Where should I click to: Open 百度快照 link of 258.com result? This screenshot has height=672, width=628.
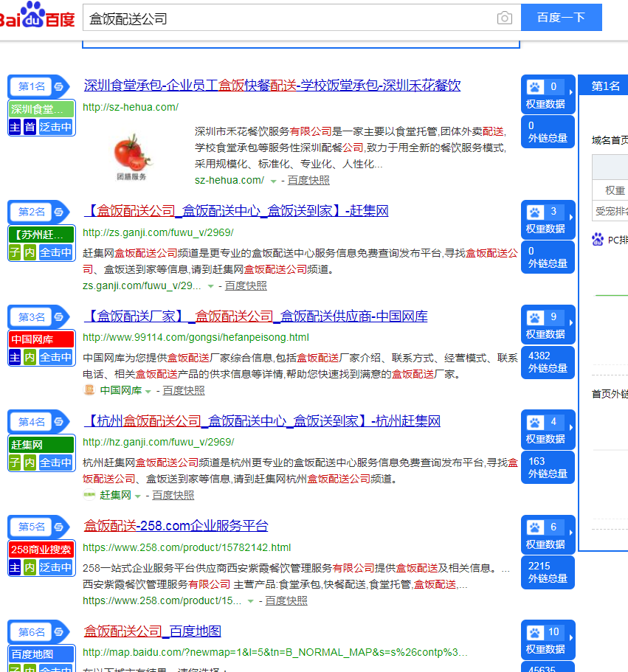pos(286,600)
